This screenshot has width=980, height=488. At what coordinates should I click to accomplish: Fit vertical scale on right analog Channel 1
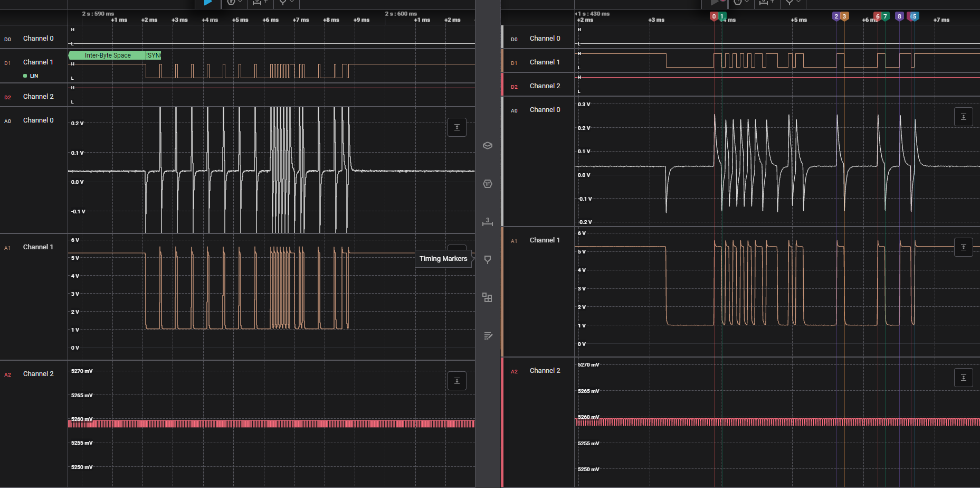click(x=964, y=247)
